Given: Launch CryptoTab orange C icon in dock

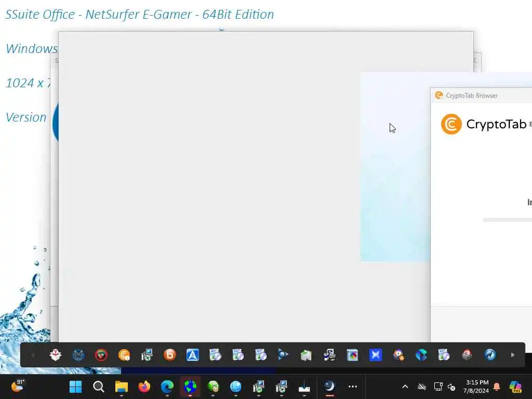Looking at the screenshot, I should pyautogui.click(x=124, y=355).
